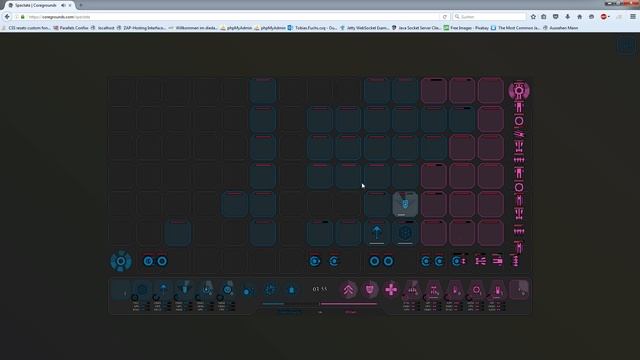Open the localhost bookmark
Viewport: 640px width, 360px height.
(x=103, y=28)
